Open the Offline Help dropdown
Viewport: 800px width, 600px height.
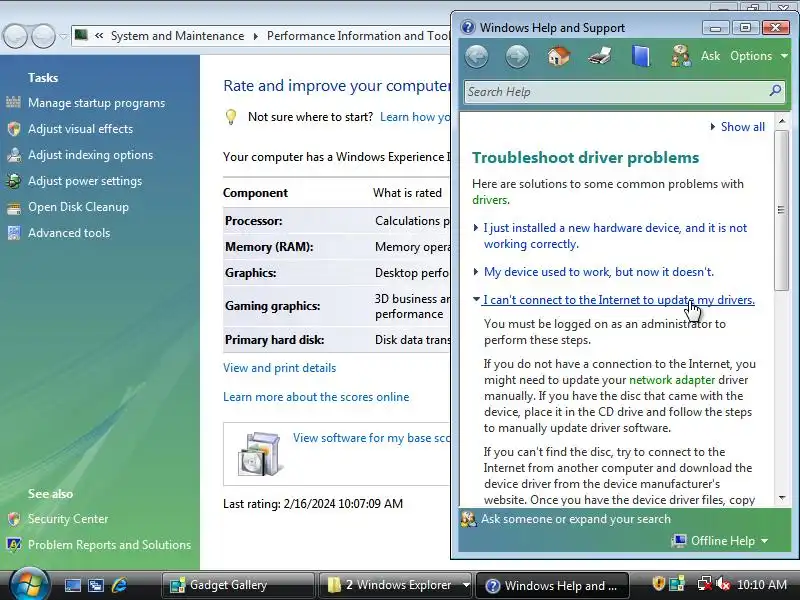(x=720, y=541)
